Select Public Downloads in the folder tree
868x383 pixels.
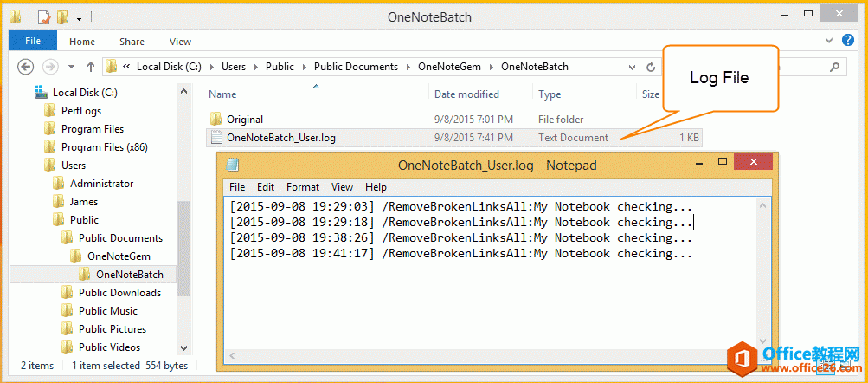(x=119, y=293)
